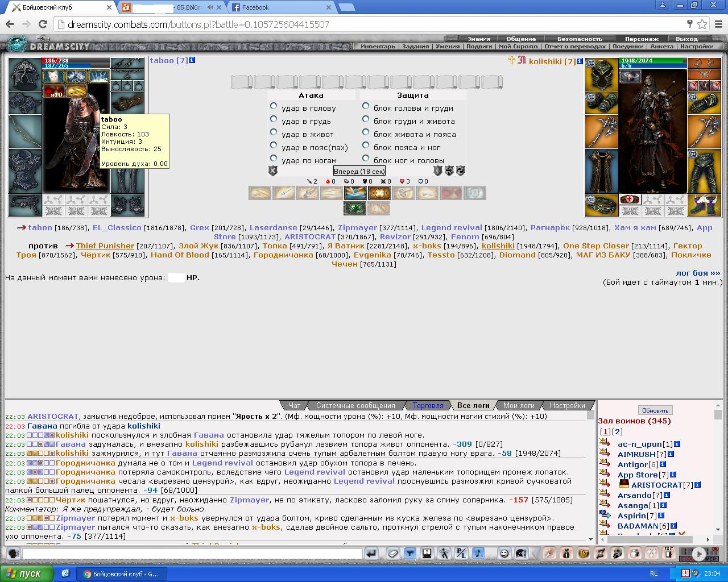728x582 pixels.
Task: Click the bookmark star in address bar
Action: [x=702, y=24]
